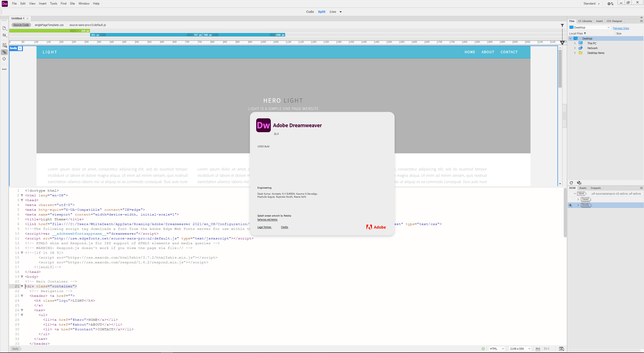This screenshot has width=644, height=353.
Task: Open the Live view options dropdown arrow
Action: [x=340, y=12]
